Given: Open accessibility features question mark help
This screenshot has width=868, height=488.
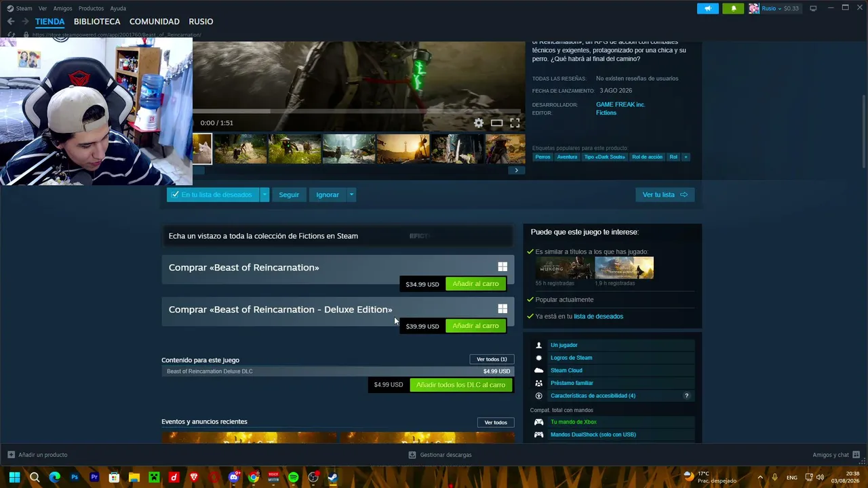Looking at the screenshot, I should coord(686,396).
